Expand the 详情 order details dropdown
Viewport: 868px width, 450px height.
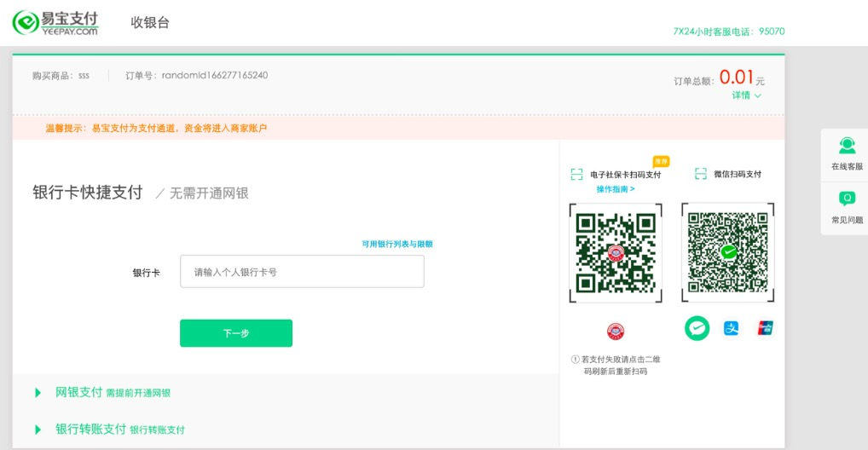click(x=746, y=95)
